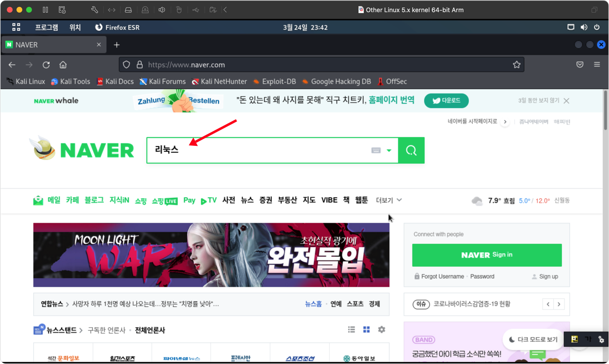Click the USB device icon in VM toolbar
The image size is (609, 364).
[x=196, y=10]
